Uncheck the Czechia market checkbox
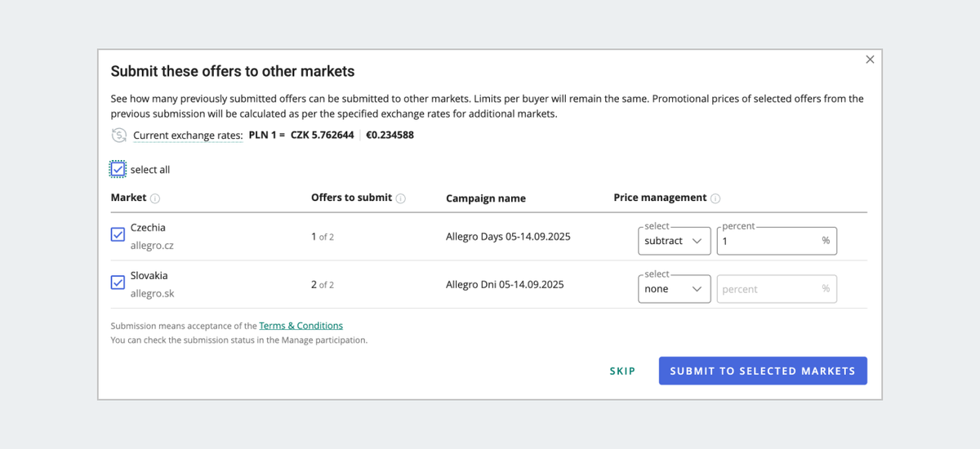Image resolution: width=980 pixels, height=449 pixels. tap(118, 235)
